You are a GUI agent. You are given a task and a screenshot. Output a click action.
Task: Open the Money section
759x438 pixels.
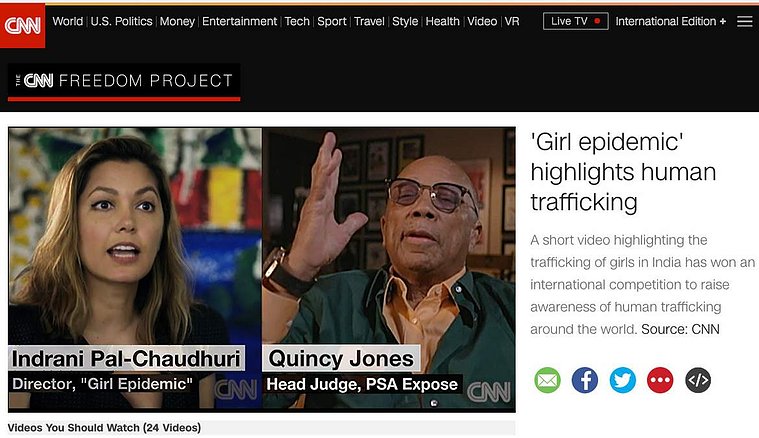pyautogui.click(x=177, y=21)
